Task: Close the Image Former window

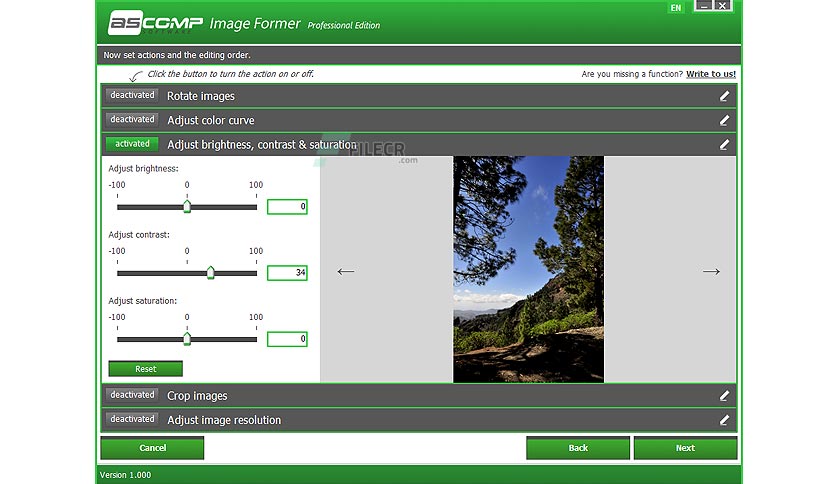Action: (722, 6)
